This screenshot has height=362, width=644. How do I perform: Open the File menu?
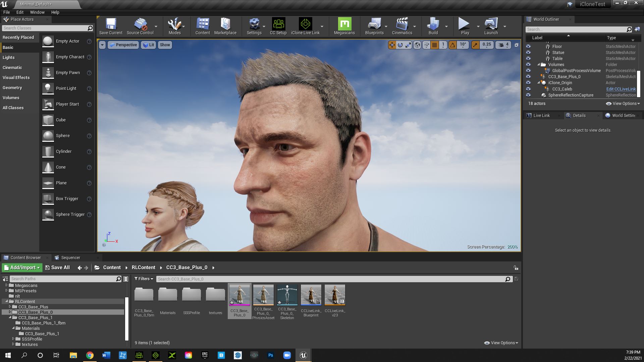click(x=6, y=12)
